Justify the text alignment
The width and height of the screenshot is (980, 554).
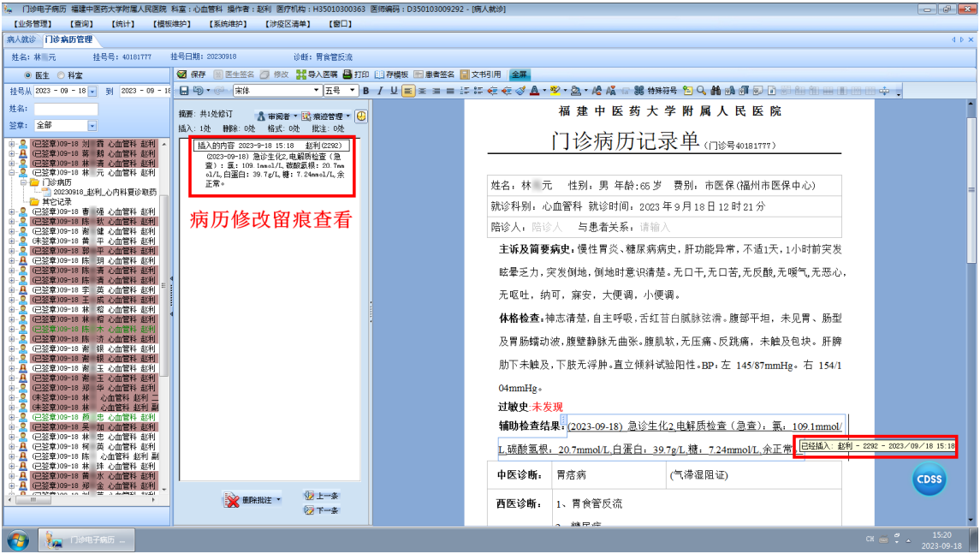tap(450, 91)
